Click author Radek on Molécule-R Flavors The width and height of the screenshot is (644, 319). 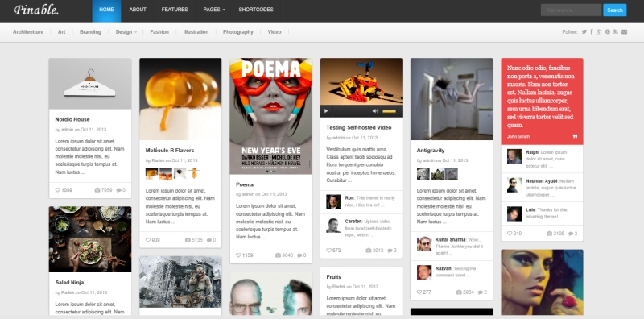click(158, 160)
